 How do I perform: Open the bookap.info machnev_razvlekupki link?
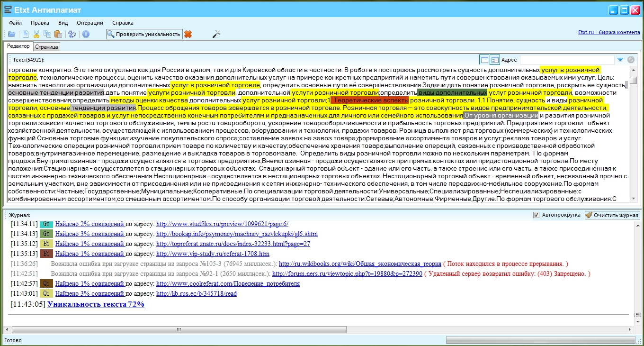[237, 234]
